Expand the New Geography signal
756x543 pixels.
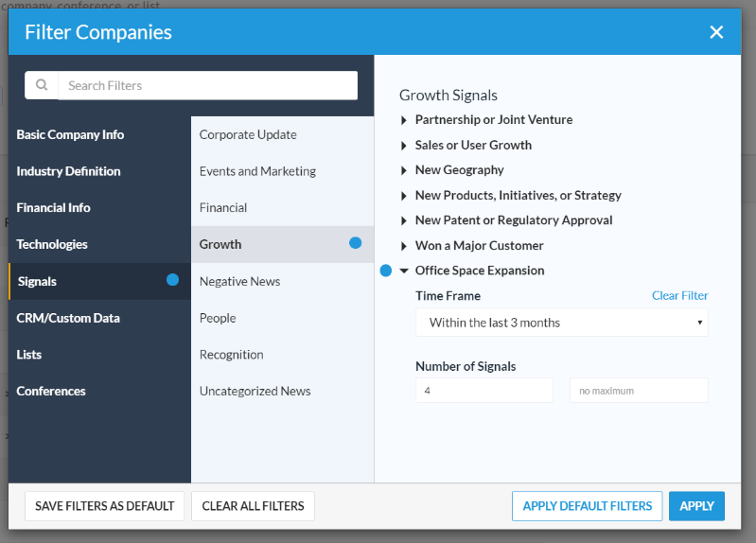(x=405, y=170)
